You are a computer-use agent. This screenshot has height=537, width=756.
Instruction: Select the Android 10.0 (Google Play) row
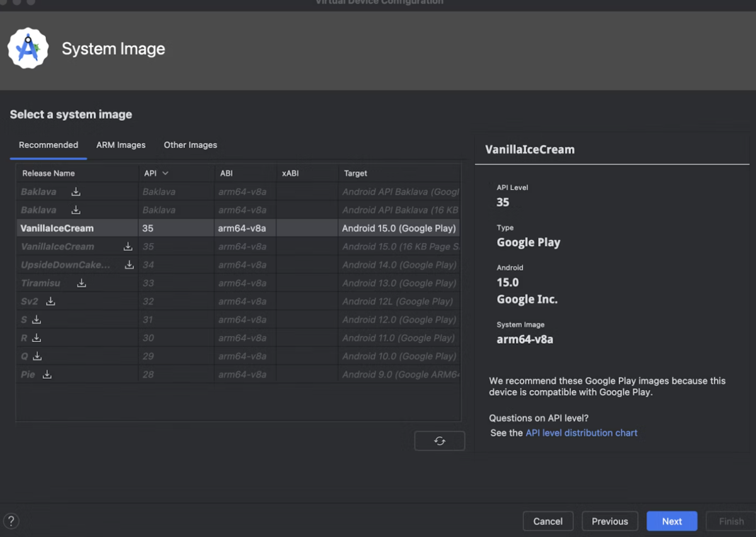tap(238, 356)
